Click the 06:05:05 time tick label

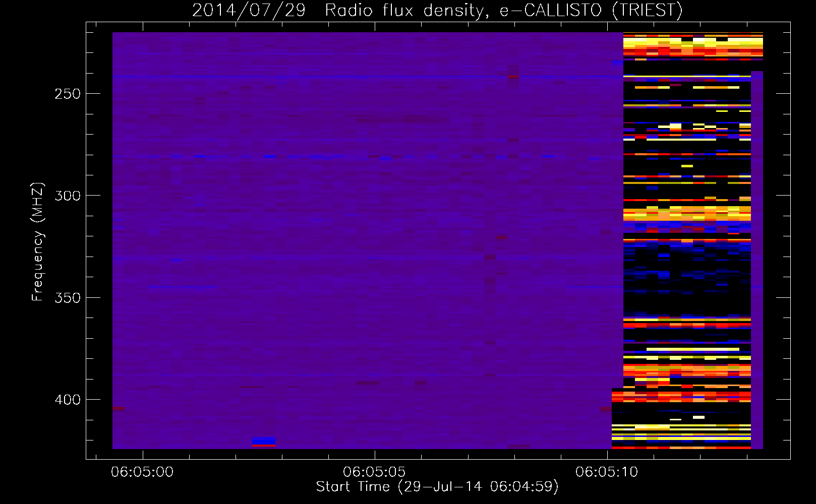coord(374,472)
